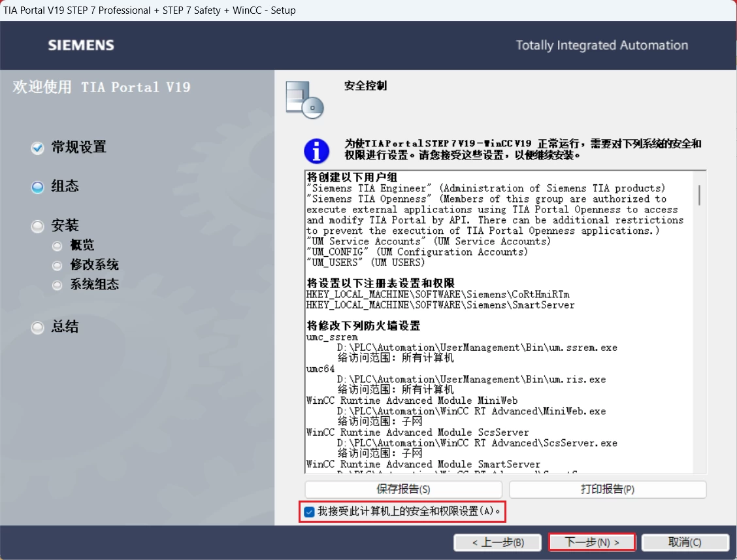Click the ScsServer.exe path line
This screenshot has height=560, width=737.
click(477, 444)
